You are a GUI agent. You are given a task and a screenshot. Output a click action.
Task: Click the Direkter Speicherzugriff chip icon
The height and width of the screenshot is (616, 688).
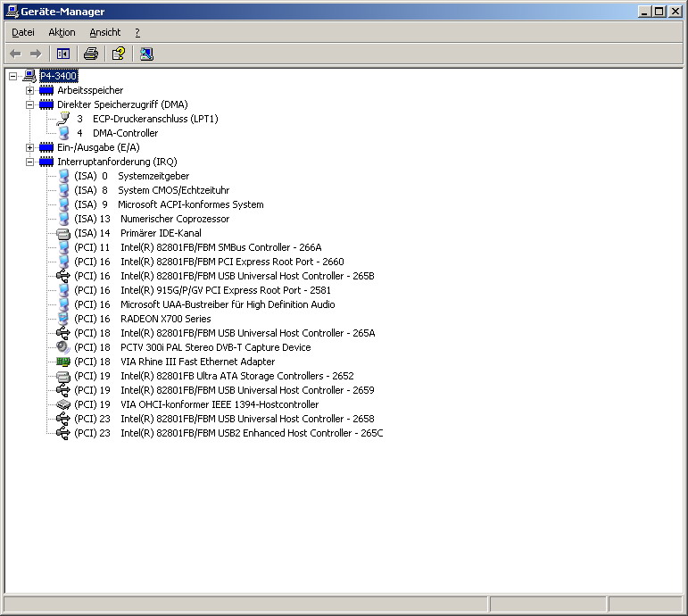46,104
